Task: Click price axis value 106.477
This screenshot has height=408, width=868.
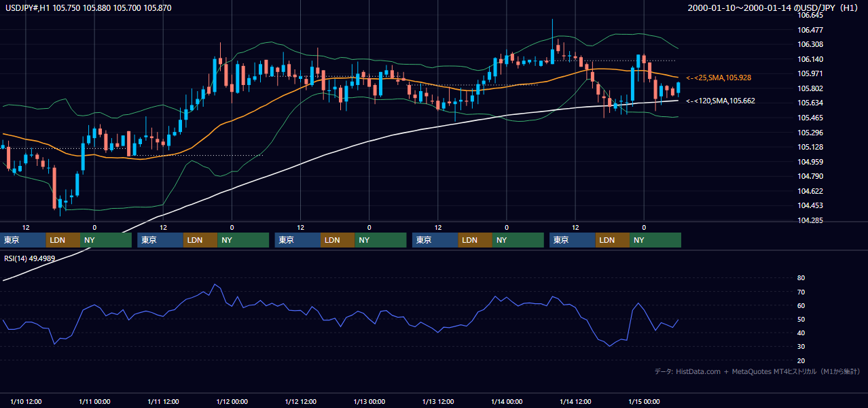Action: pos(811,30)
